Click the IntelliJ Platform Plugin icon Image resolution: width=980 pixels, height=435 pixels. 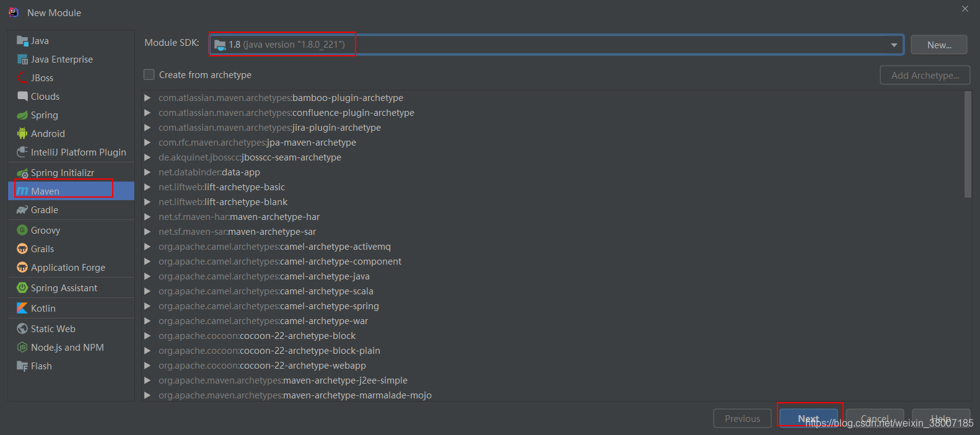click(22, 152)
